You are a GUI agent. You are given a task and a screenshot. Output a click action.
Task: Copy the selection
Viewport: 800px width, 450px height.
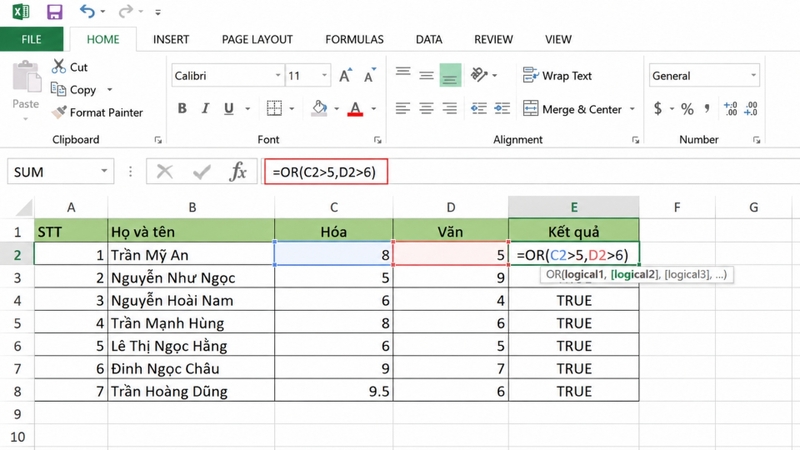pyautogui.click(x=74, y=90)
